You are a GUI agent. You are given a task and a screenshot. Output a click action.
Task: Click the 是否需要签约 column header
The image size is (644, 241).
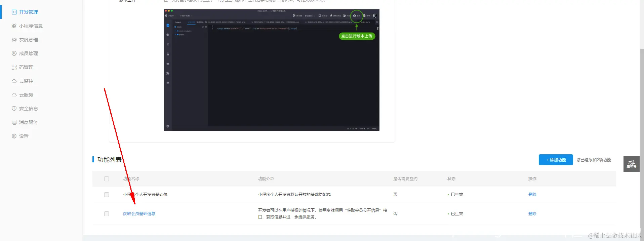pyautogui.click(x=405, y=179)
